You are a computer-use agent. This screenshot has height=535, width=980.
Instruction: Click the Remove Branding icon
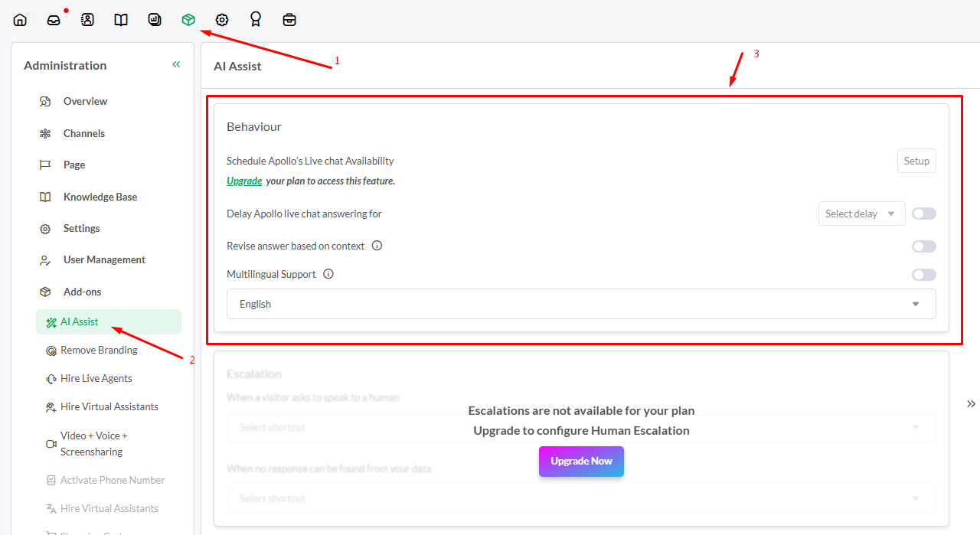click(51, 351)
